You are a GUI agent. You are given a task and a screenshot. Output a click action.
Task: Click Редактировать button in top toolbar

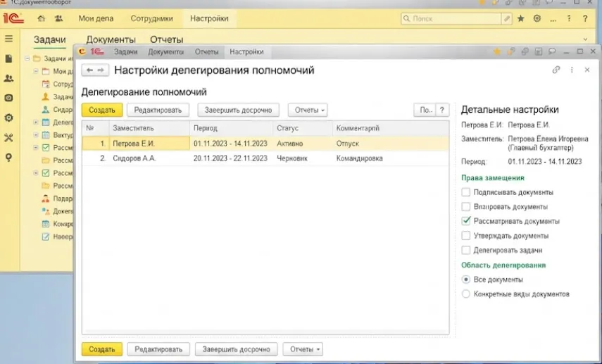158,111
